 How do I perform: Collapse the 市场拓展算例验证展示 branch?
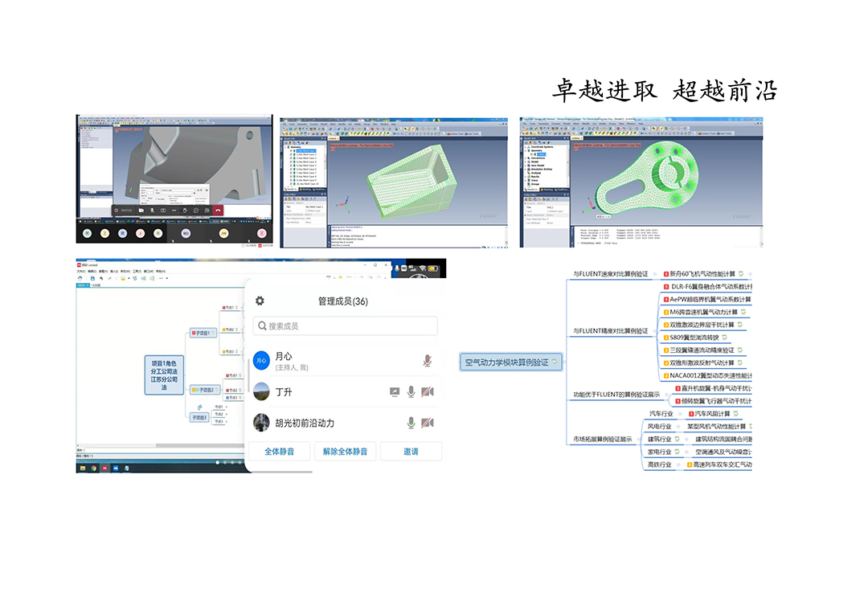pos(637,440)
